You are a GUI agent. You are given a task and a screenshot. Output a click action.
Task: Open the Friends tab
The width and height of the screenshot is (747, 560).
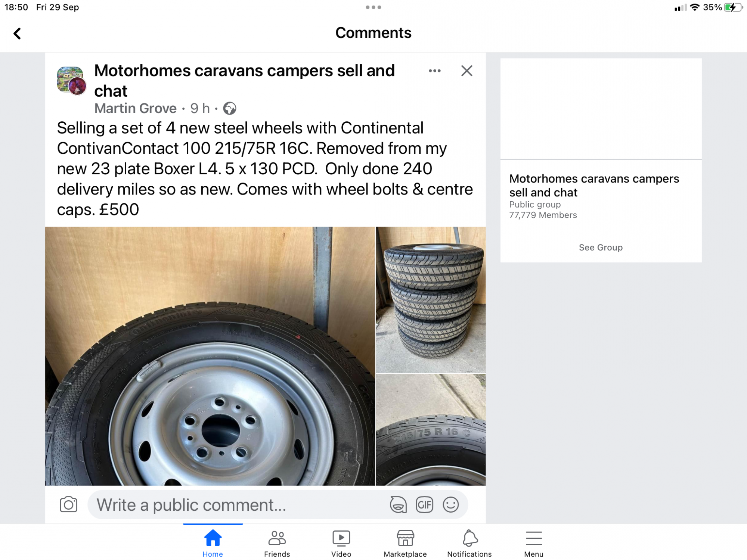pyautogui.click(x=277, y=543)
